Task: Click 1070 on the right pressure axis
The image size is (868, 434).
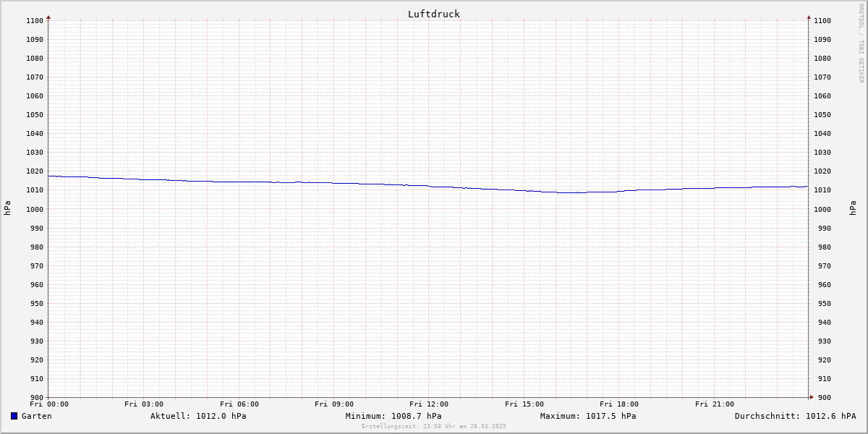Action: click(822, 77)
